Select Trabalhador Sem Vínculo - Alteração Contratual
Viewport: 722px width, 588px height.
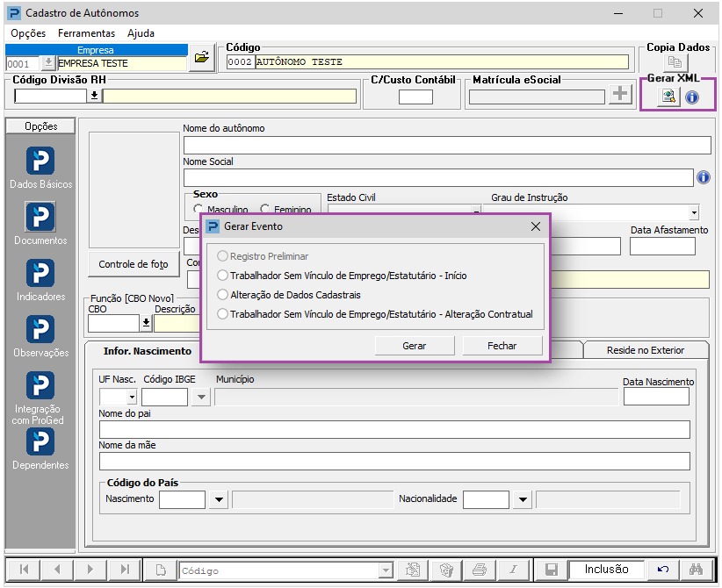point(222,314)
